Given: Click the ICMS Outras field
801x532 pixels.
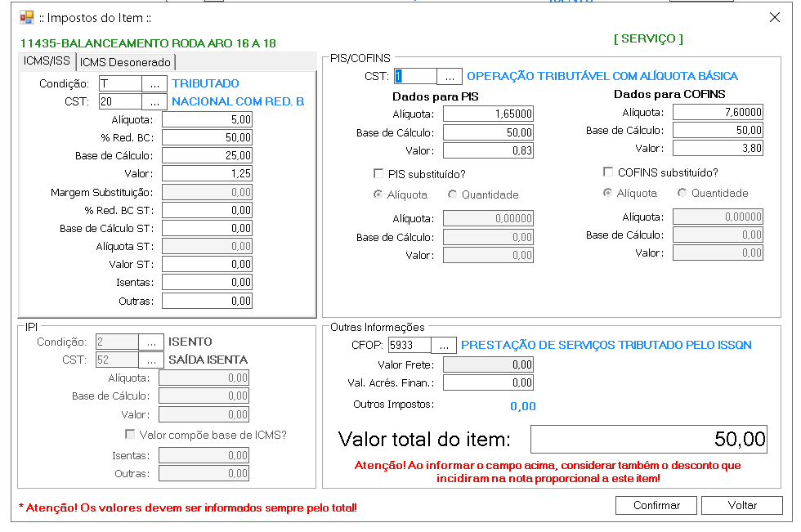Looking at the screenshot, I should (x=207, y=301).
